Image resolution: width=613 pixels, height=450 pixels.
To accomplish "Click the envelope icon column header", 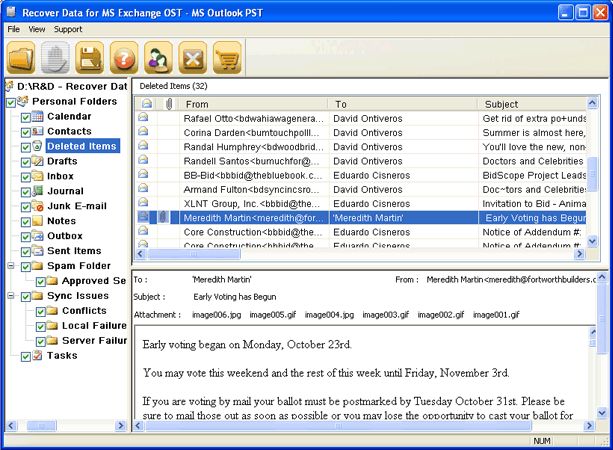I will (x=147, y=104).
